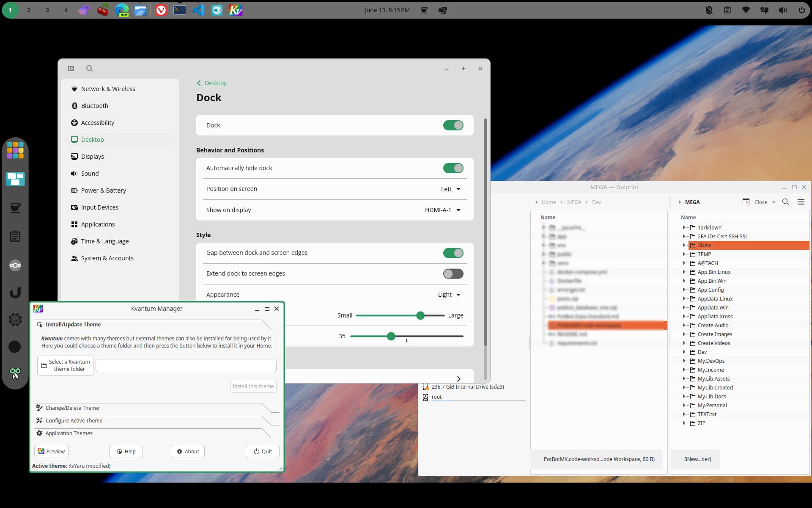Launch Vivaldi browser from the top panel
Viewport: 812px width, 508px height.
click(x=161, y=10)
